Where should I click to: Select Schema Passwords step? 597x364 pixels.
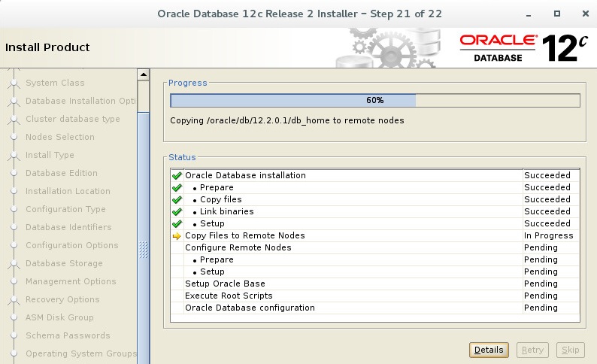pos(68,335)
